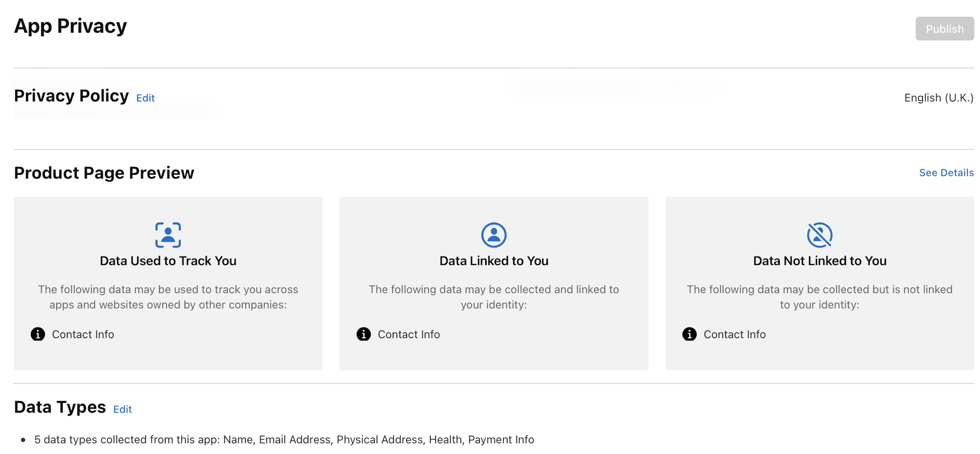Click the bullet listing 5 collected data types
The image size is (980, 454).
[x=284, y=439]
